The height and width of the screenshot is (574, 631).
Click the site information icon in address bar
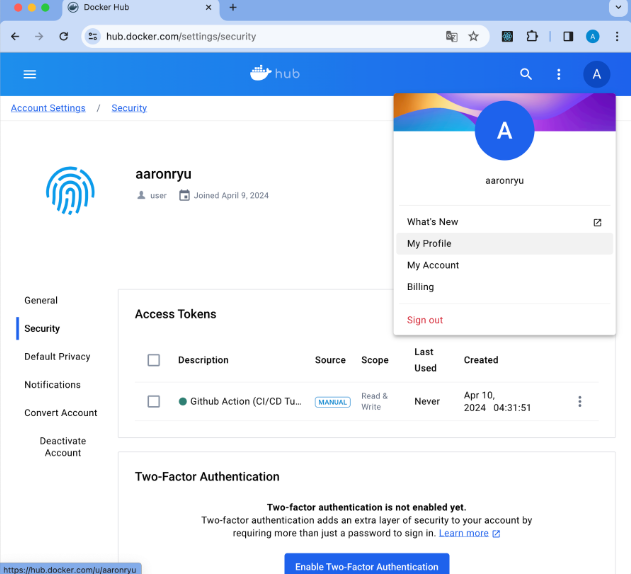pyautogui.click(x=93, y=37)
